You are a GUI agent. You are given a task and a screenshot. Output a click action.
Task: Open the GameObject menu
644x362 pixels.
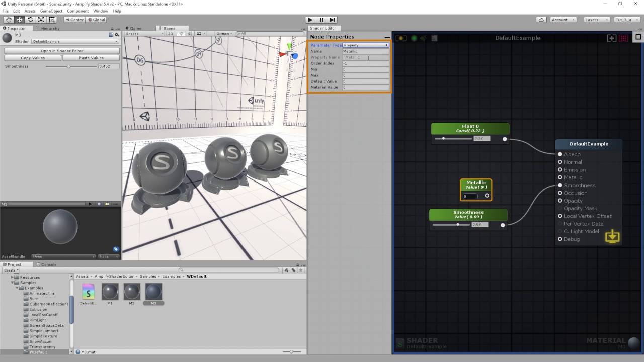point(51,11)
